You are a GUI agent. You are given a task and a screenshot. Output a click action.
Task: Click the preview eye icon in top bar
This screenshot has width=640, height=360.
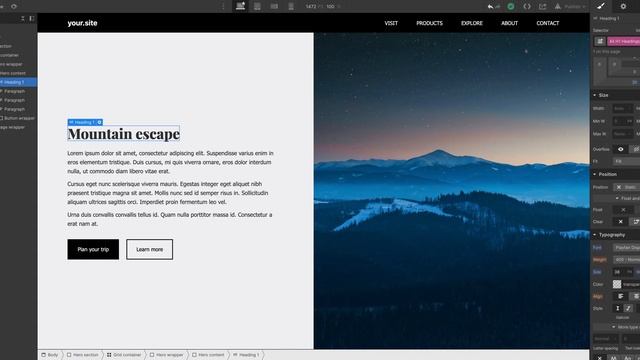(x=14, y=7)
